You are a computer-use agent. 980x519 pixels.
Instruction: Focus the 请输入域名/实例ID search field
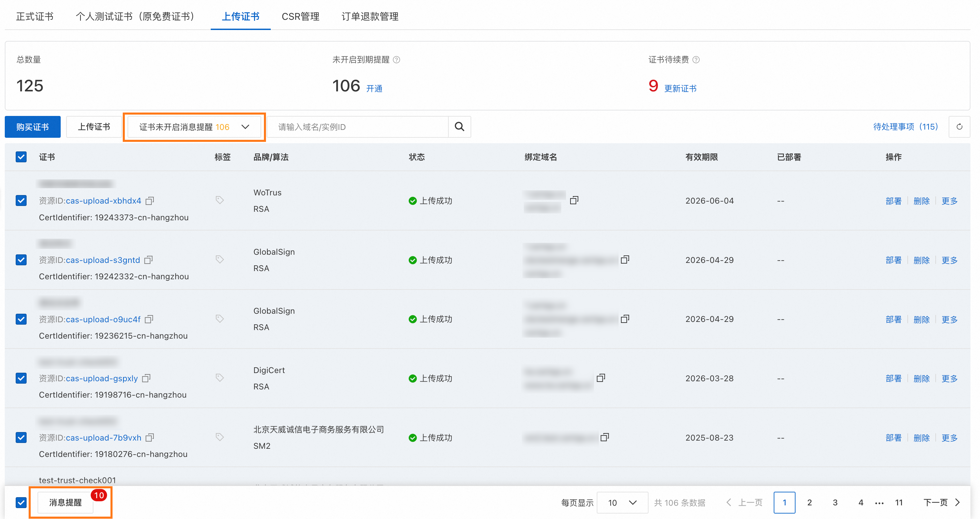358,127
